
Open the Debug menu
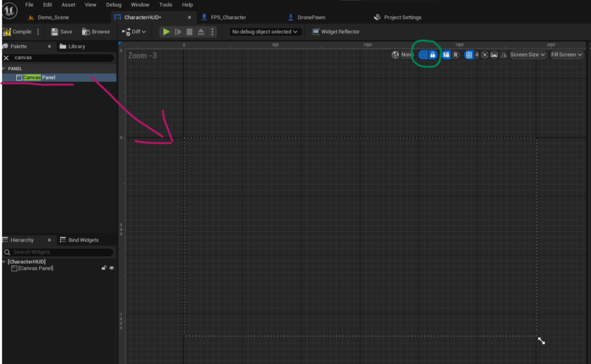(114, 5)
